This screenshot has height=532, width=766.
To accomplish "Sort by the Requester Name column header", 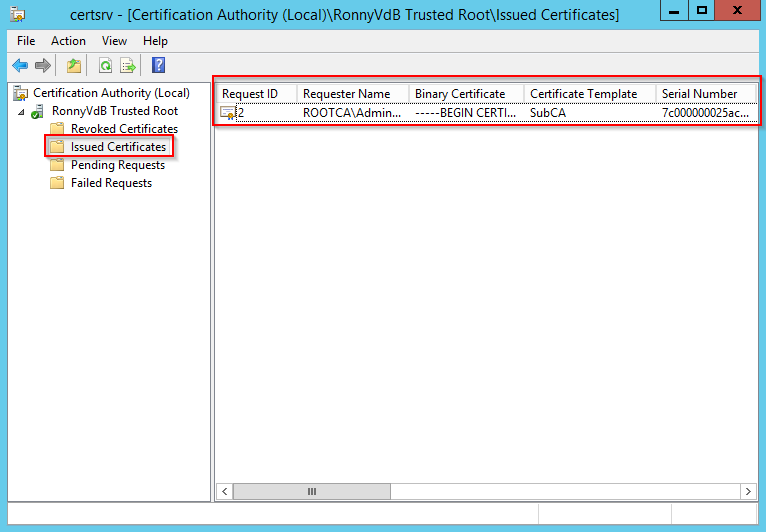I will (x=347, y=94).
